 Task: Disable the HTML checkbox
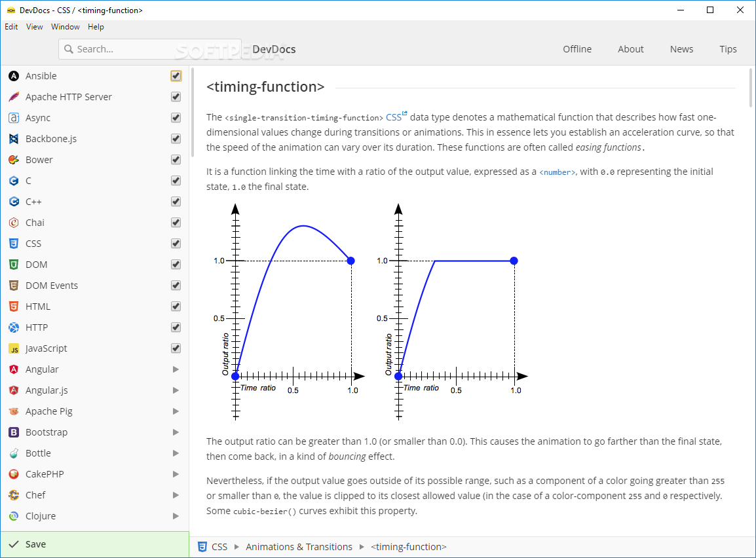tap(176, 307)
